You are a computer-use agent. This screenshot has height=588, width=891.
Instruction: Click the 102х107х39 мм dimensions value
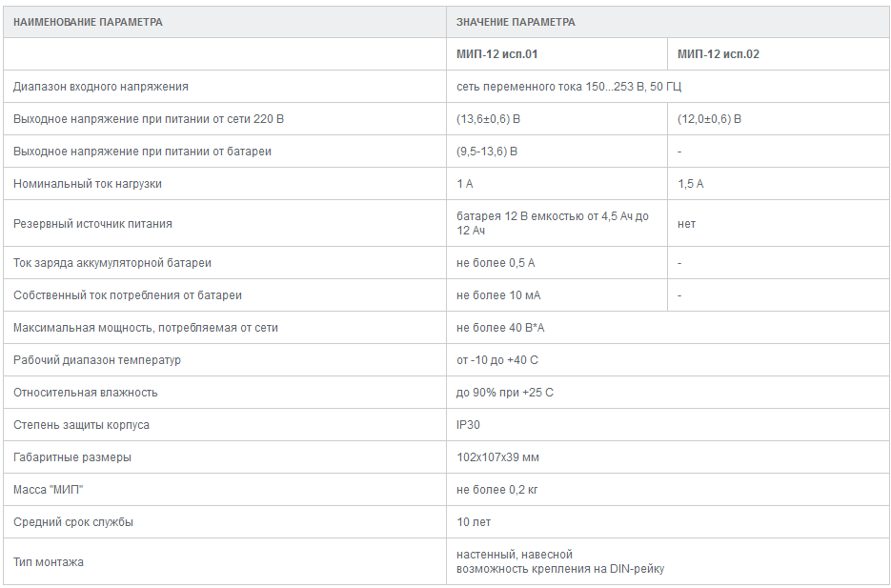pos(497,457)
